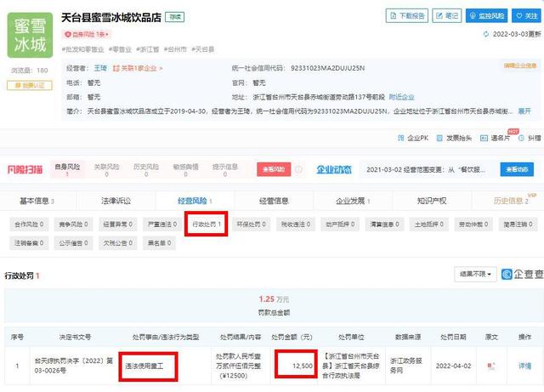
Task: Click 详情 for the penalty record
Action: pyautogui.click(x=524, y=364)
